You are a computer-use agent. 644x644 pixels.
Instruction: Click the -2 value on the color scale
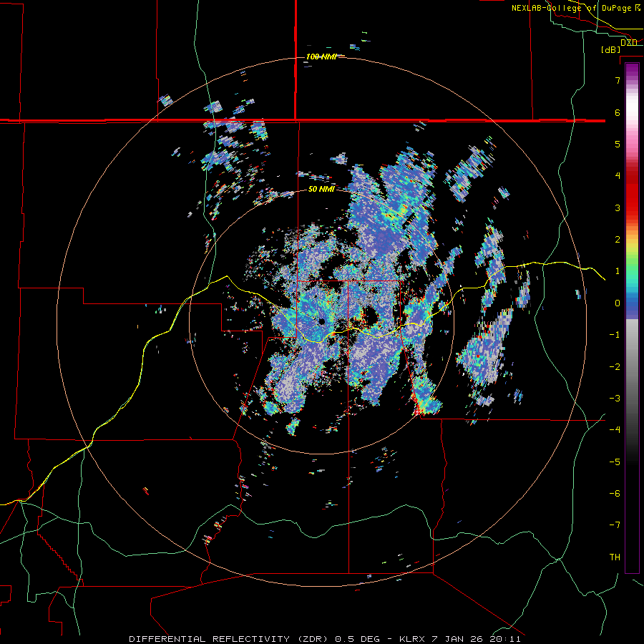(615, 367)
